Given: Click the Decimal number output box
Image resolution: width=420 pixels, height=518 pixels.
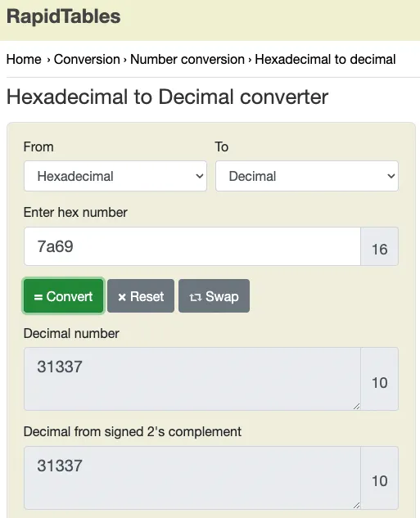Looking at the screenshot, I should point(192,379).
